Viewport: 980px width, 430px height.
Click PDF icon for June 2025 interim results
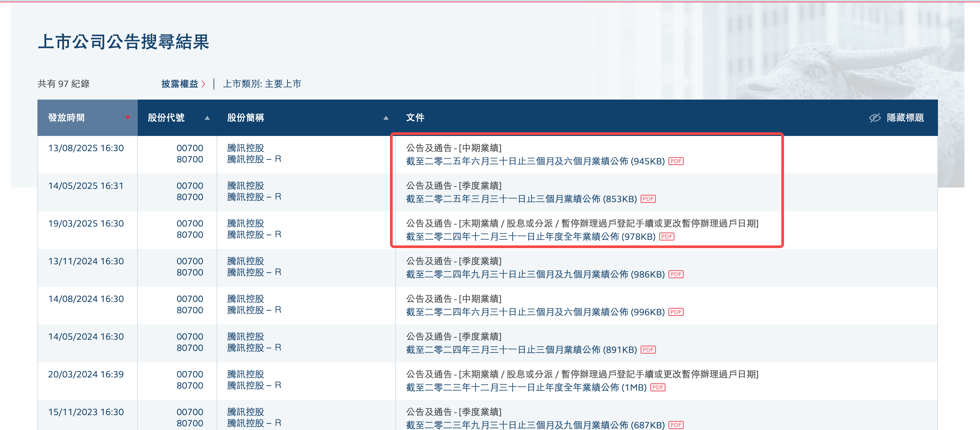click(x=676, y=161)
